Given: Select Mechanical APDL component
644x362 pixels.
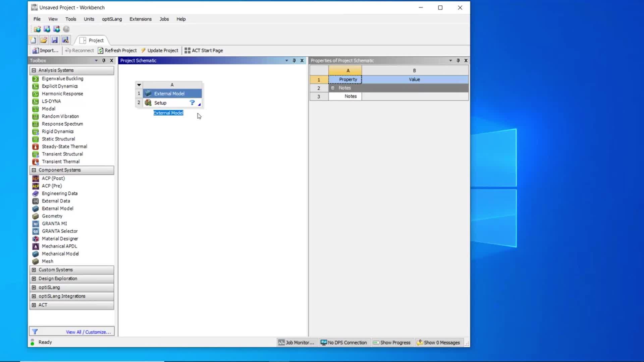Looking at the screenshot, I should point(59,246).
